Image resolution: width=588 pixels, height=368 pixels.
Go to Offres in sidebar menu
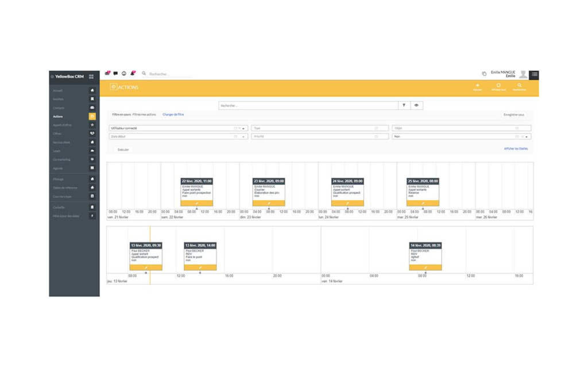point(57,133)
